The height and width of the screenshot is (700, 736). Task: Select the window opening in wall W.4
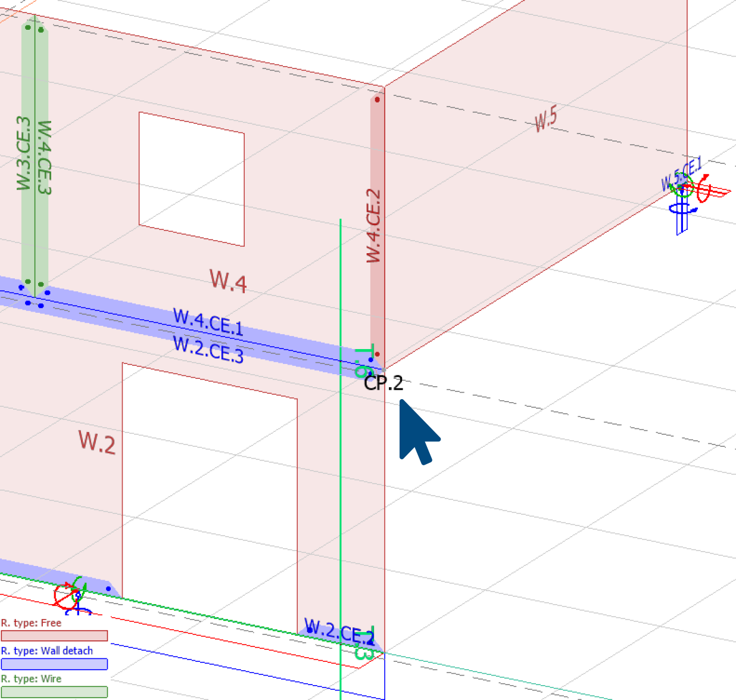point(192,179)
